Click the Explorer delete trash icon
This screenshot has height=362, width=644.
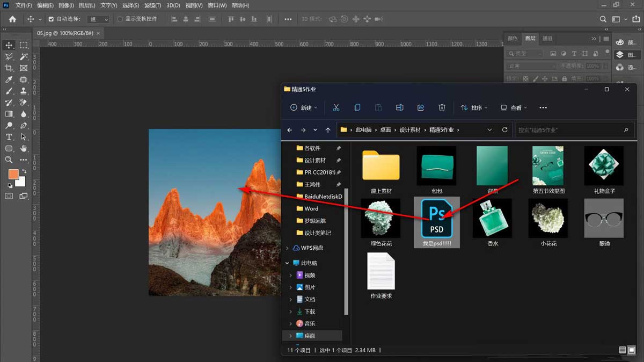442,107
